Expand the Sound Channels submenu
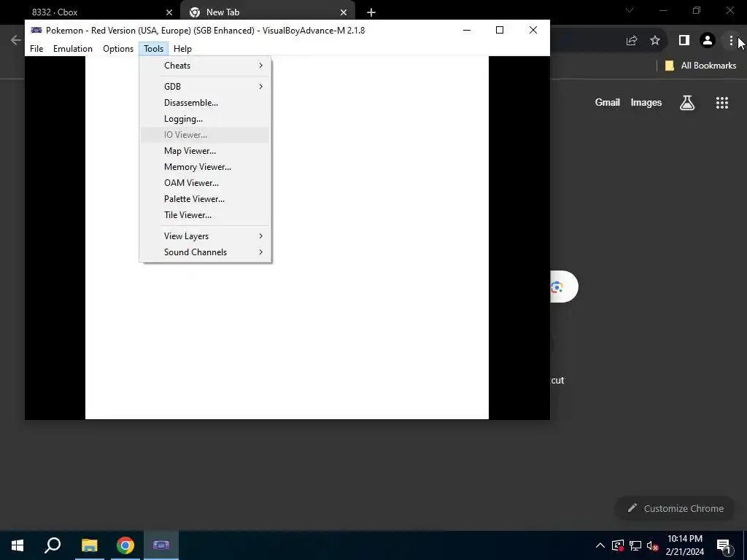This screenshot has width=747, height=560. coord(205,252)
